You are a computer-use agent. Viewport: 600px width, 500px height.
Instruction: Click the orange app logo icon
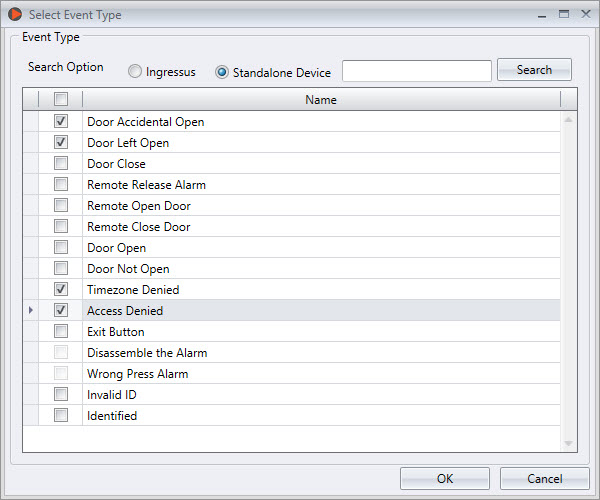[15, 14]
